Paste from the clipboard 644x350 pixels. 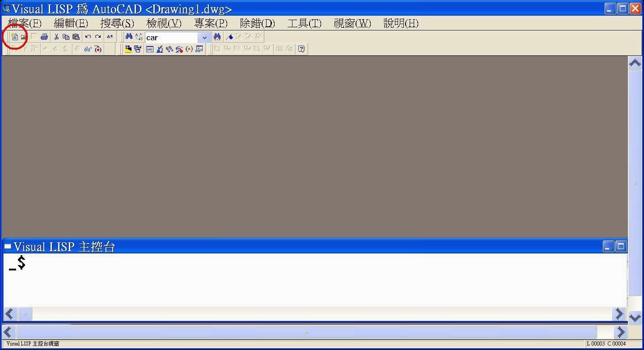(x=76, y=37)
